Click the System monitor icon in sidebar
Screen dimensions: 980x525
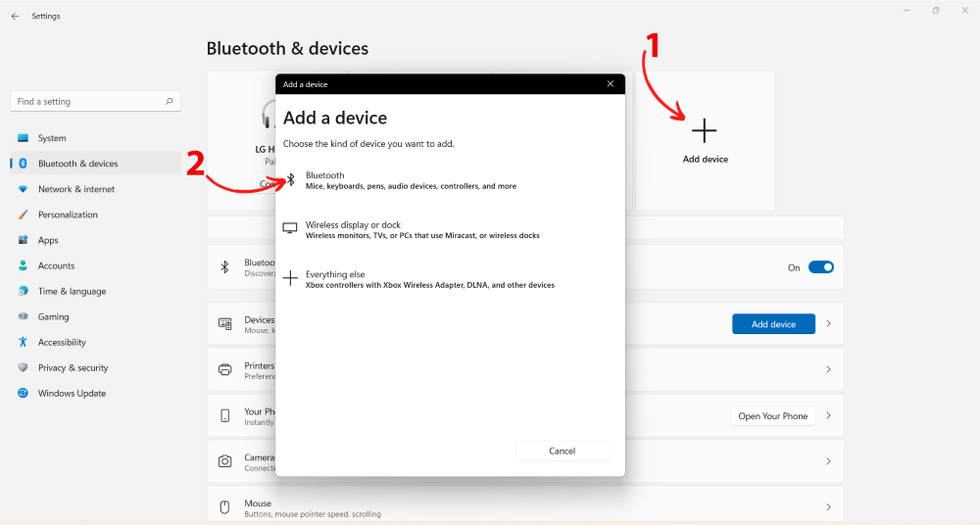pos(24,138)
